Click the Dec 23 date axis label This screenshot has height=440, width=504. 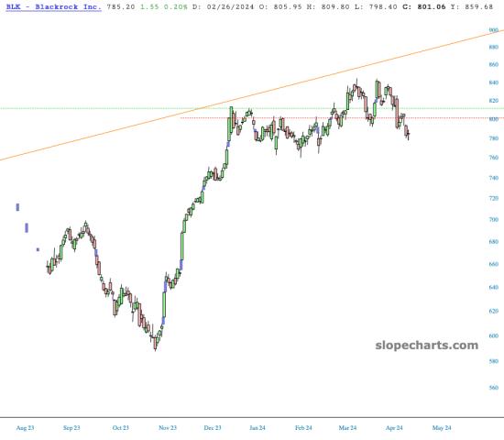tap(213, 428)
